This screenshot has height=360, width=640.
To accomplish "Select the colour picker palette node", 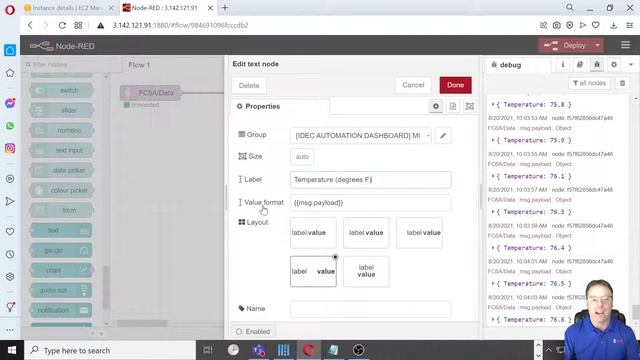I will pos(62,190).
